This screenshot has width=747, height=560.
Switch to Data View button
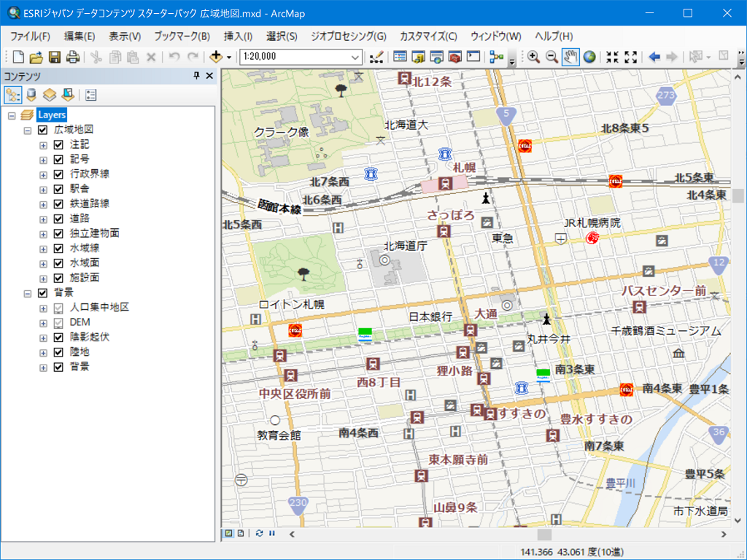(228, 533)
